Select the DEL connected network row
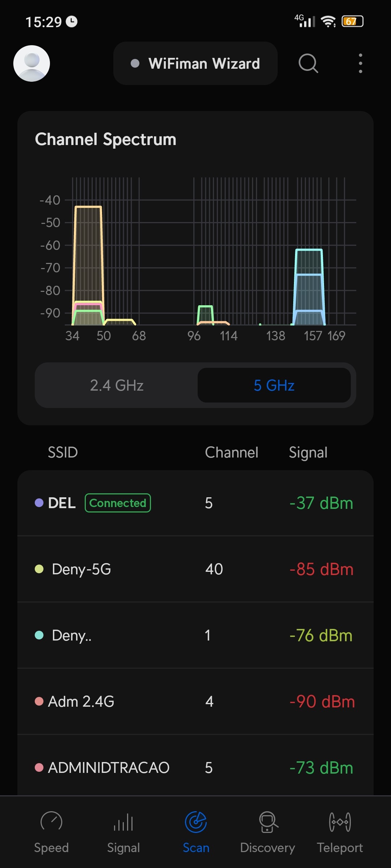Image resolution: width=391 pixels, height=868 pixels. point(195,503)
